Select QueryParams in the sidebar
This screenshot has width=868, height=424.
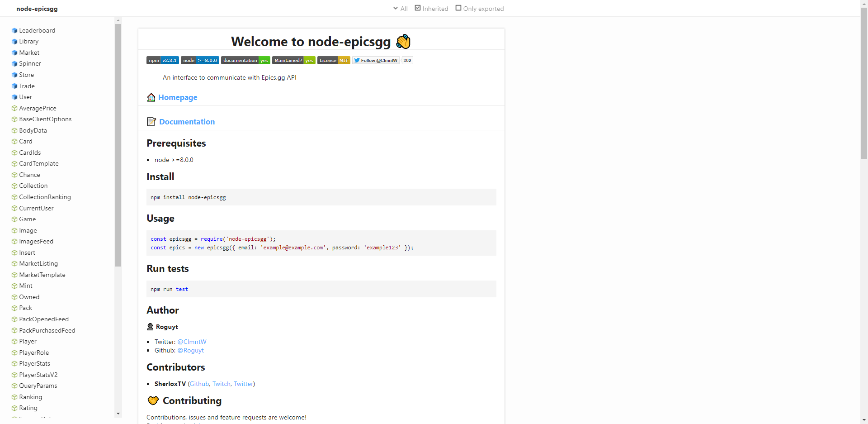pyautogui.click(x=38, y=386)
